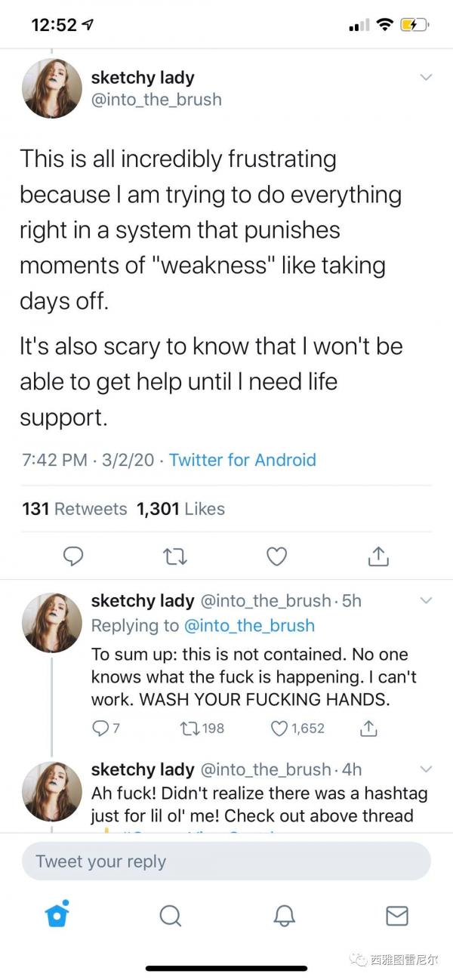Viewport: 453px width, 980px height.
Task: Like the reply with 1,652 likes
Action: (280, 728)
